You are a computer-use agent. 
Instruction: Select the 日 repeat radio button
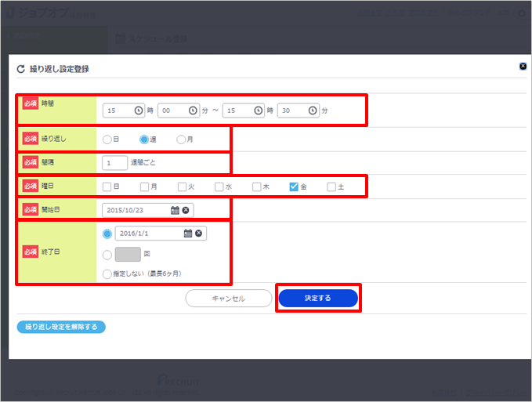click(x=107, y=139)
